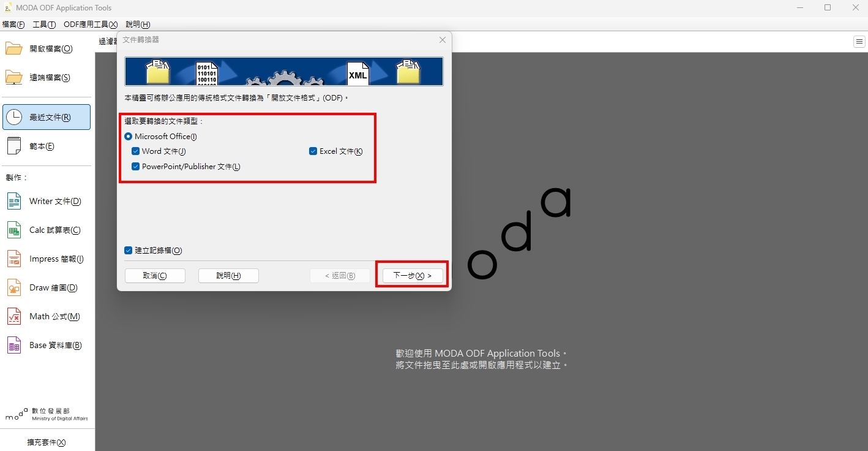Image resolution: width=868 pixels, height=451 pixels.
Task: Click the Calc spreadsheet icon
Action: [14, 230]
